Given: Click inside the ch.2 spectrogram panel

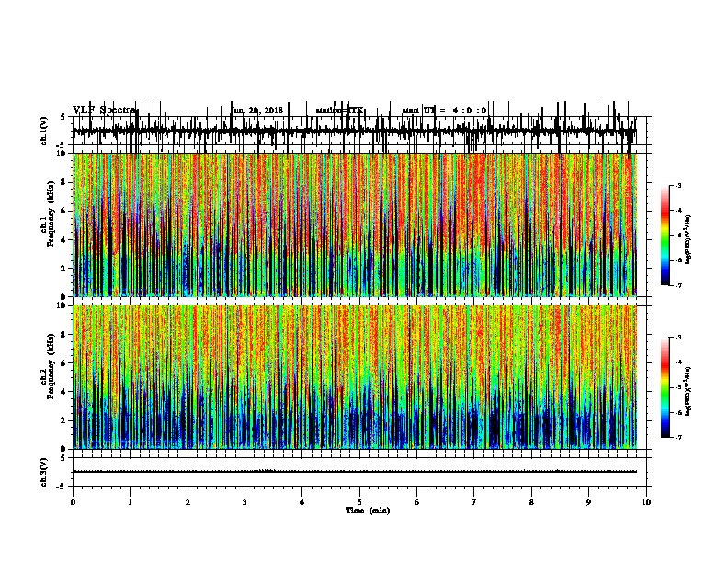Looking at the screenshot, I should (x=354, y=377).
